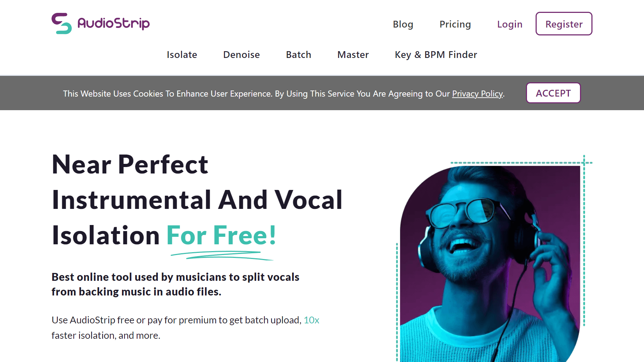Click the "Near Perfect" headline line

[130, 165]
